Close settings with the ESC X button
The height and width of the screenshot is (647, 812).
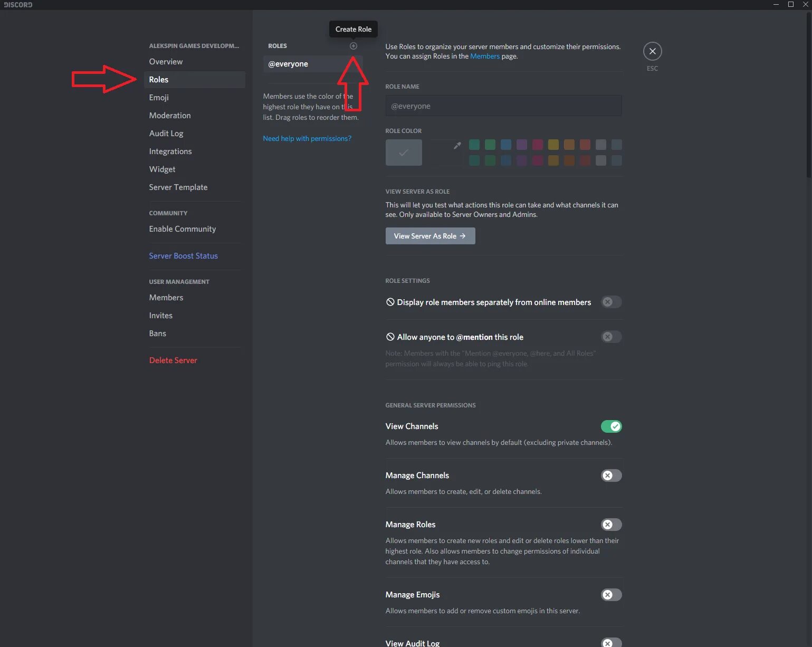[x=652, y=51]
